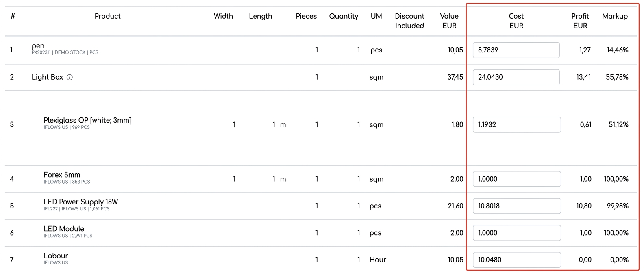Select the Light Box product name
The height and width of the screenshot is (273, 644).
pyautogui.click(x=47, y=77)
